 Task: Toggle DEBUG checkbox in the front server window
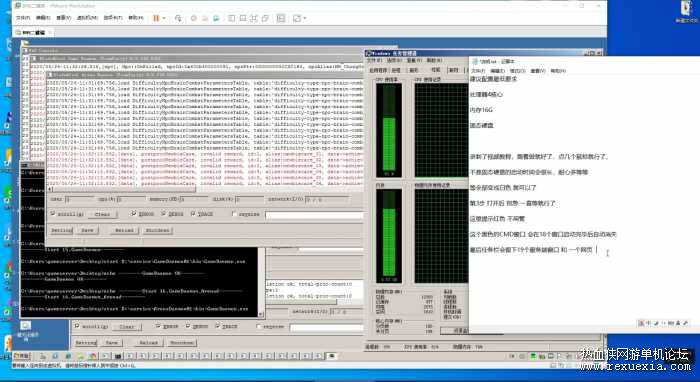pyautogui.click(x=163, y=214)
